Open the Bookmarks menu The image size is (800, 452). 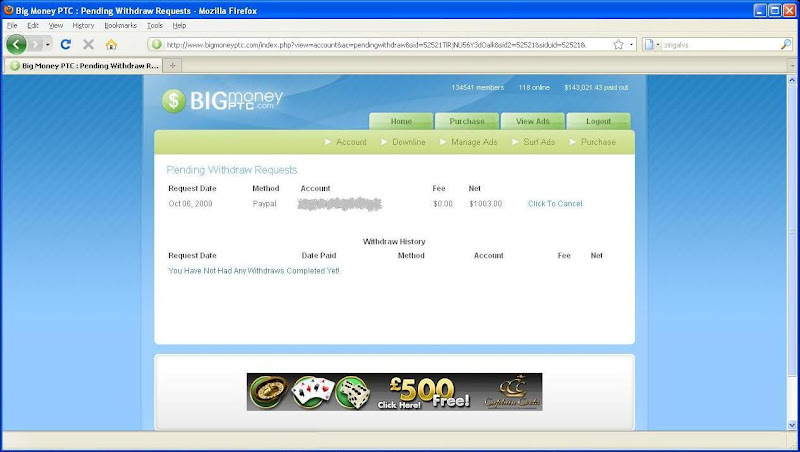120,25
